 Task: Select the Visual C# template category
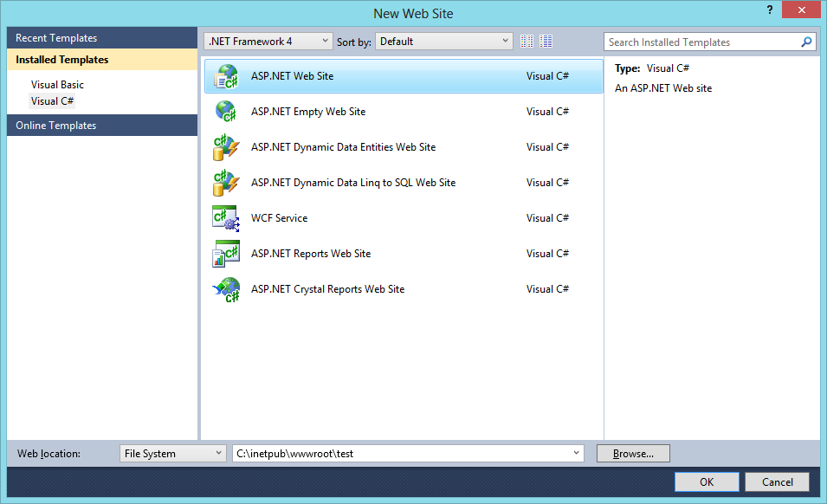(x=52, y=101)
